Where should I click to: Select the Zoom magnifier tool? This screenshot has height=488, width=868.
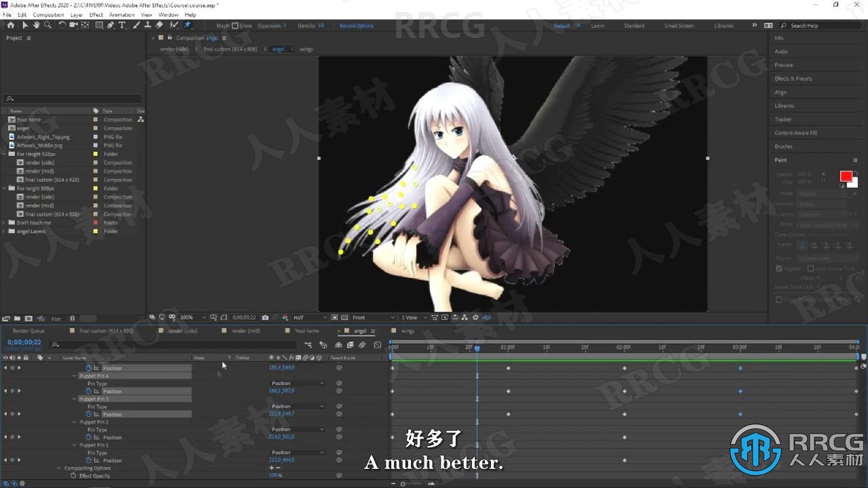[47, 25]
